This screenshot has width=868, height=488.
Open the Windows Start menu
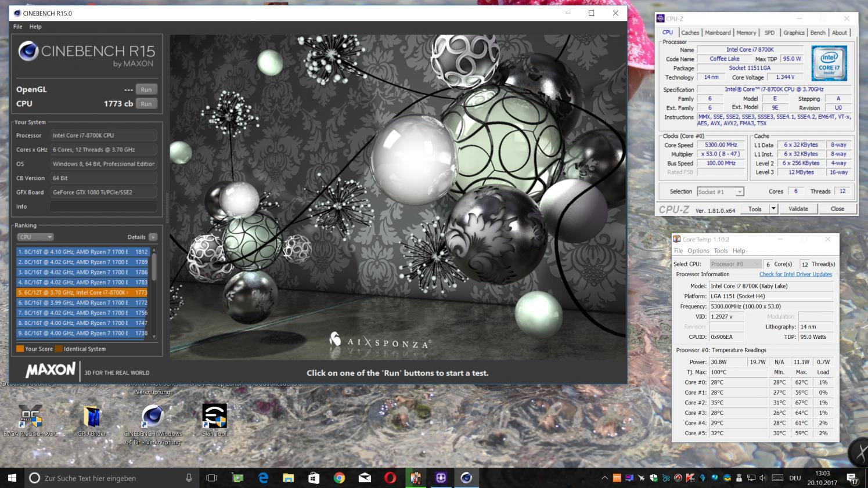click(x=12, y=478)
